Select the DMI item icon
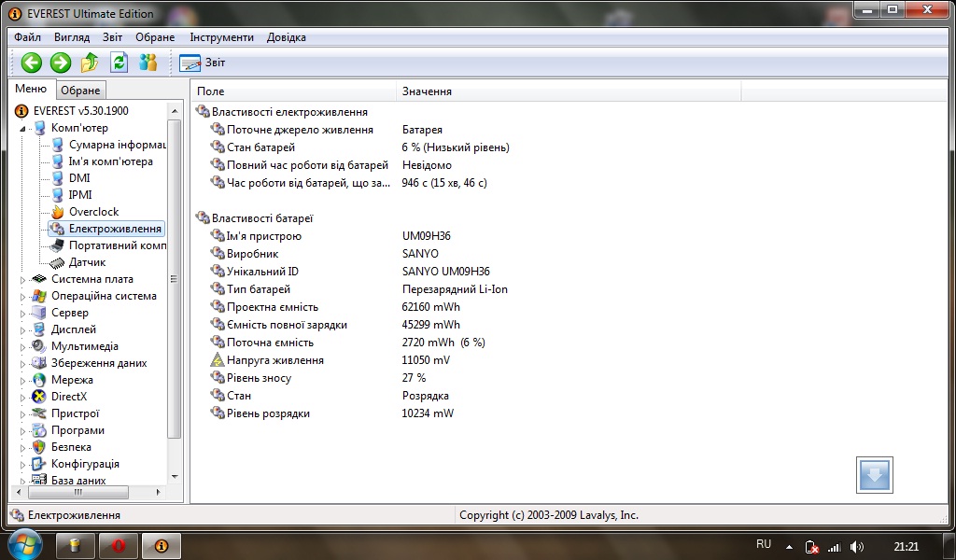 point(57,178)
